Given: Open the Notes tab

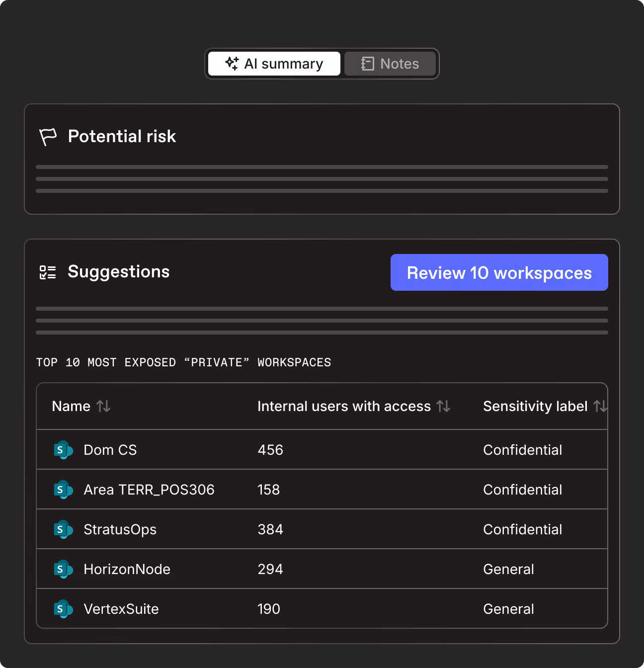Looking at the screenshot, I should [x=390, y=64].
